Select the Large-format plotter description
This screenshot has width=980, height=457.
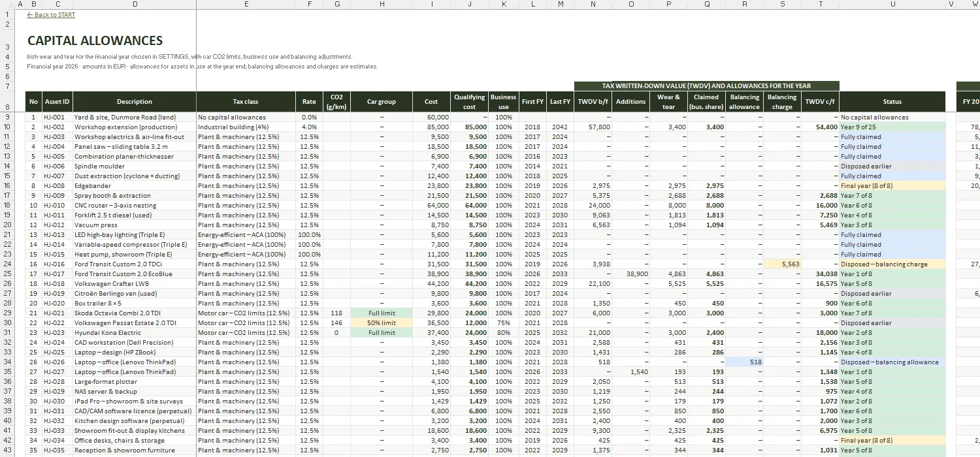click(x=135, y=381)
